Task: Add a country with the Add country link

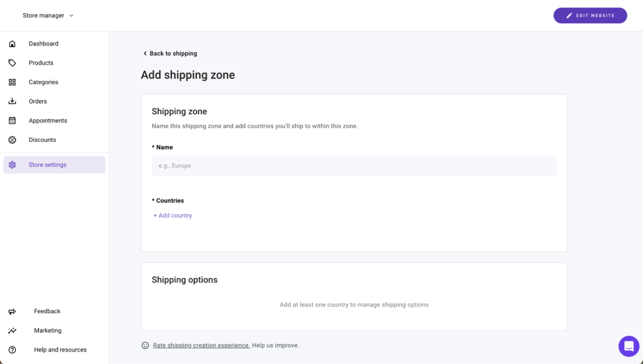Action: 173,215
